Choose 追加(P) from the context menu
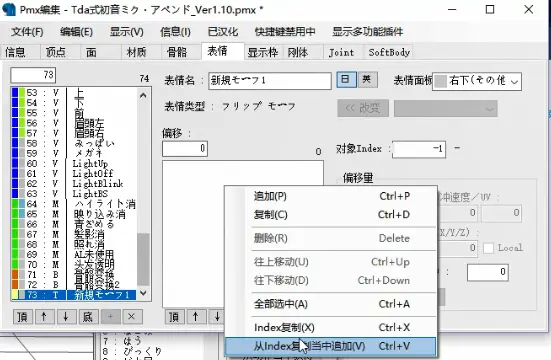 [330, 196]
